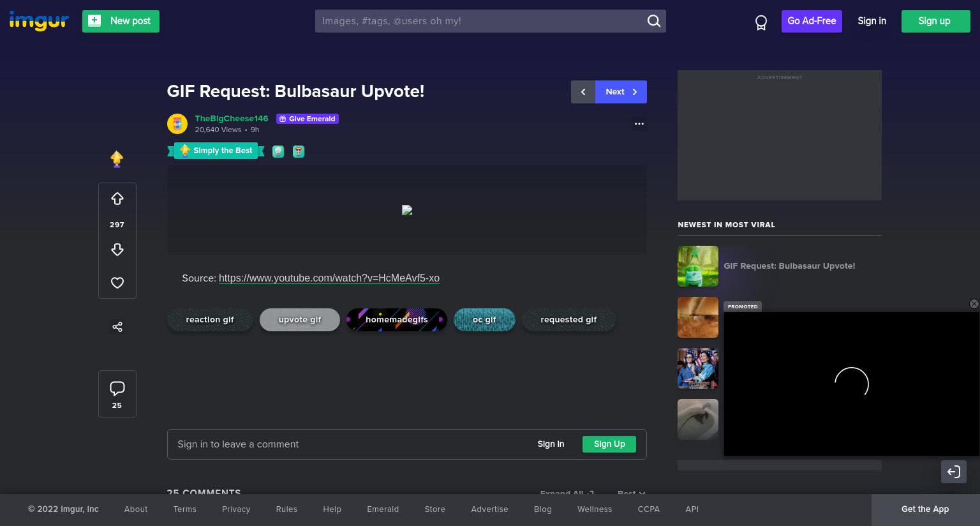The height and width of the screenshot is (526, 980).
Task: Click the Simply the Best badge
Action: point(216,151)
